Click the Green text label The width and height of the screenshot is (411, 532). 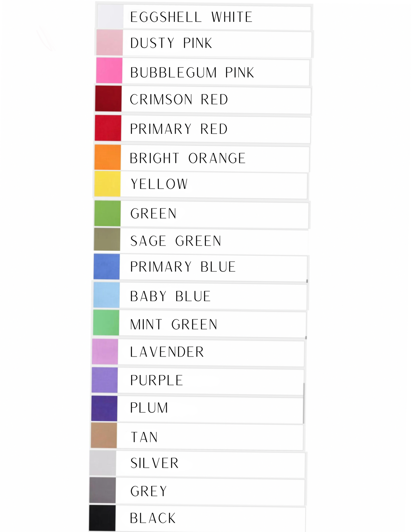tap(154, 214)
